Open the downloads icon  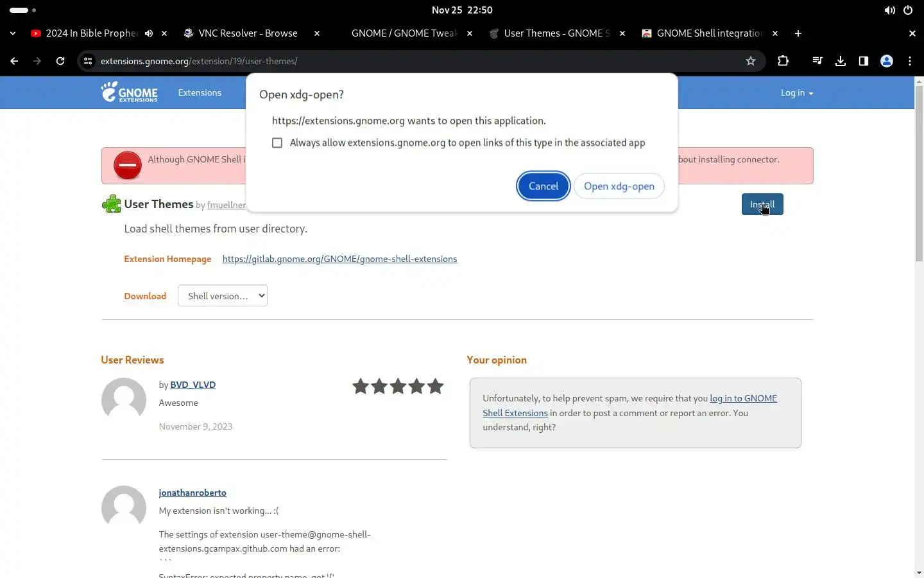841,61
